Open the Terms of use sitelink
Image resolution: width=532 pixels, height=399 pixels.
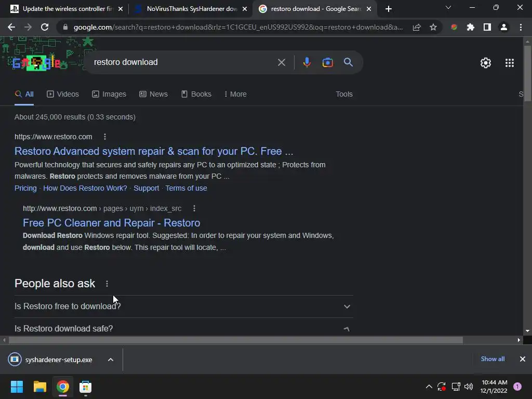[x=187, y=188]
